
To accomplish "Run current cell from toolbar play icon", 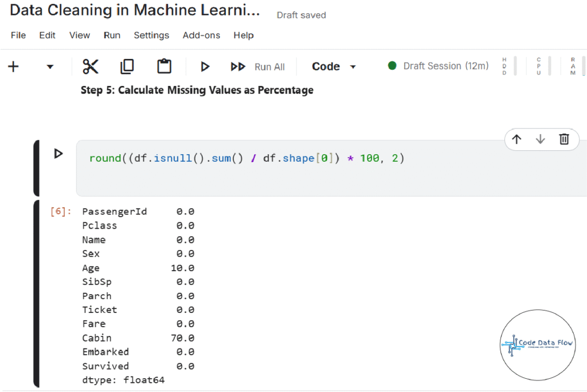I will pyautogui.click(x=205, y=66).
